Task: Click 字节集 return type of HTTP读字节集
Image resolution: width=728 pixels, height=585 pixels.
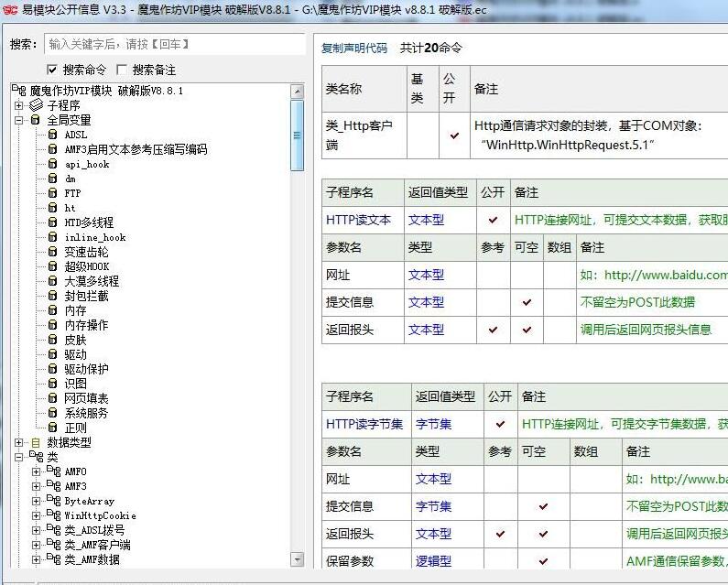Action: pyautogui.click(x=433, y=424)
